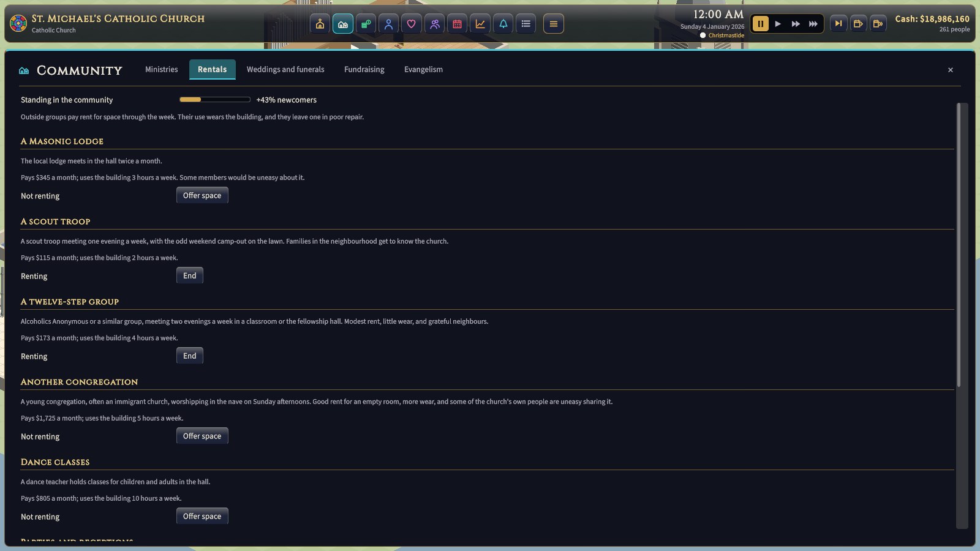Go to the Fundraising tab

pyautogui.click(x=364, y=69)
